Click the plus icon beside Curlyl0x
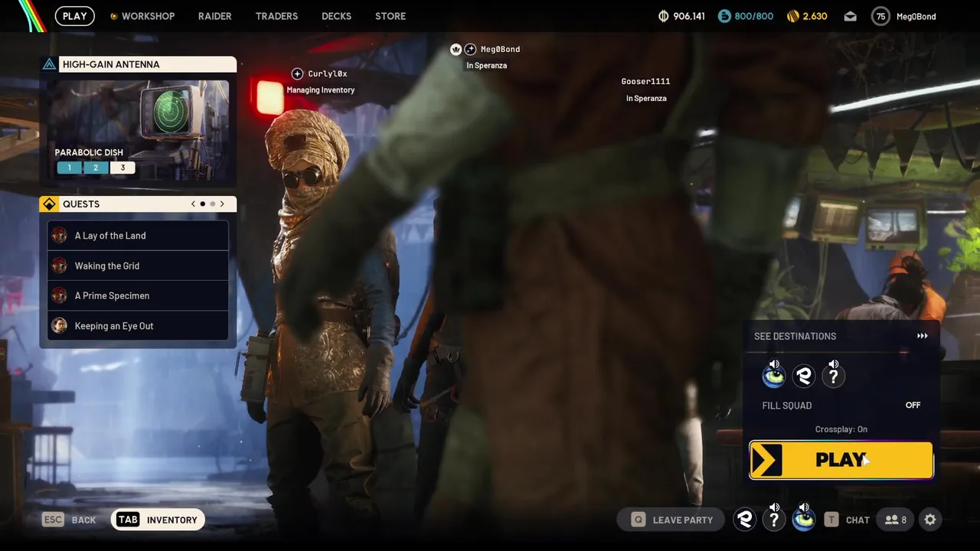This screenshot has width=980, height=551. click(297, 73)
